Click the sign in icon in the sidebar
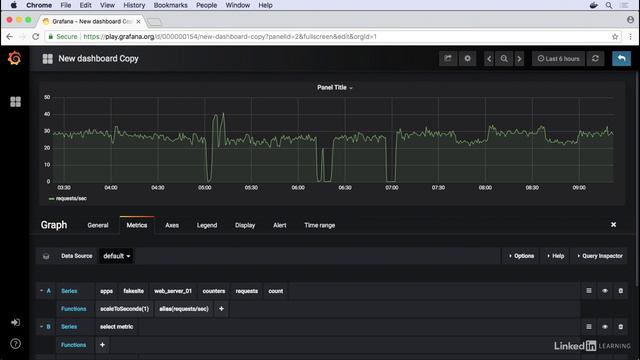This screenshot has height=360, width=640. tap(15, 322)
